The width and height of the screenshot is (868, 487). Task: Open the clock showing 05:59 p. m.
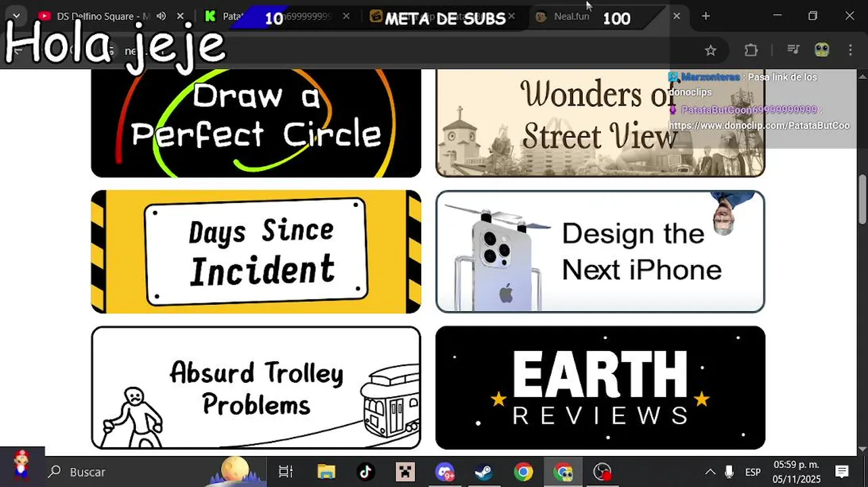[796, 472]
